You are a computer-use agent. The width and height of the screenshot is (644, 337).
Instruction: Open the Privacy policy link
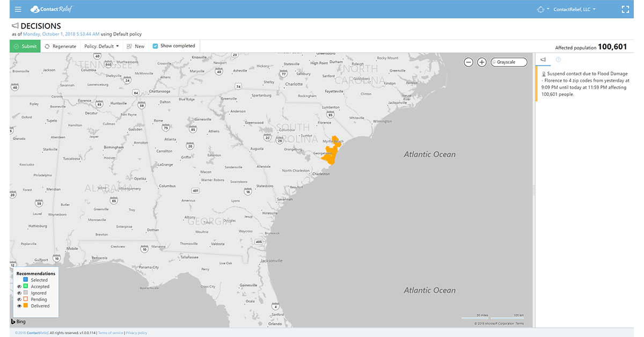coord(136,333)
